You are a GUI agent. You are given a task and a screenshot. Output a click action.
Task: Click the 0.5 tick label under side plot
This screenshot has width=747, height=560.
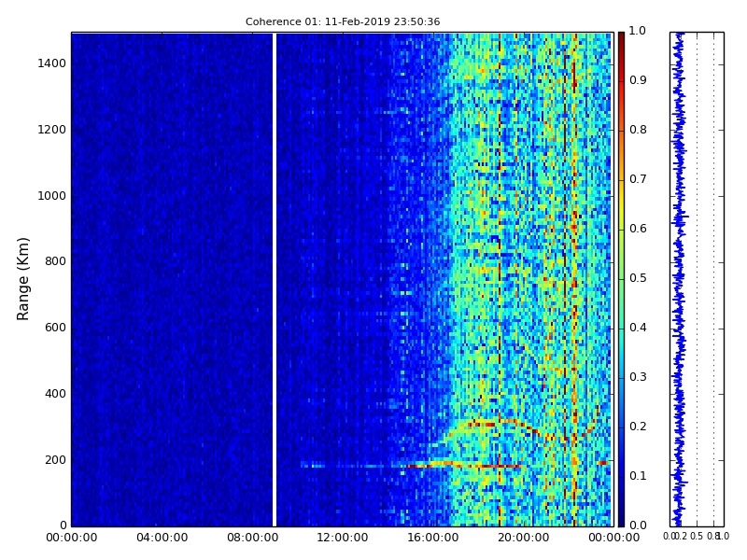tap(697, 536)
